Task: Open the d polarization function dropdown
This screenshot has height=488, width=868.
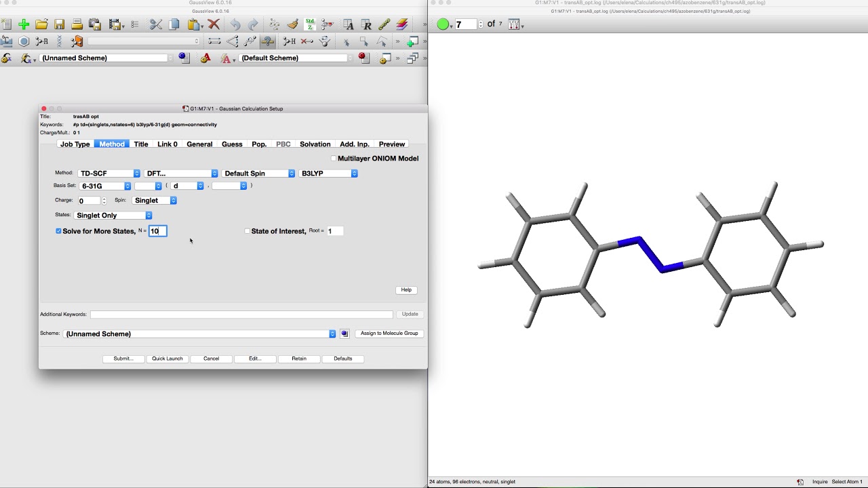Action: (187, 186)
